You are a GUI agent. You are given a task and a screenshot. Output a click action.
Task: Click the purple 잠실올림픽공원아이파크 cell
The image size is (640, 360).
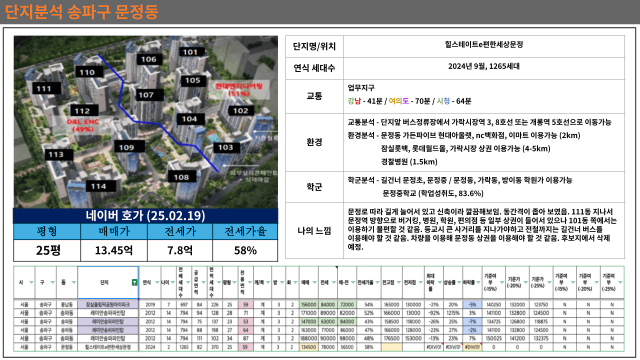pos(108,304)
